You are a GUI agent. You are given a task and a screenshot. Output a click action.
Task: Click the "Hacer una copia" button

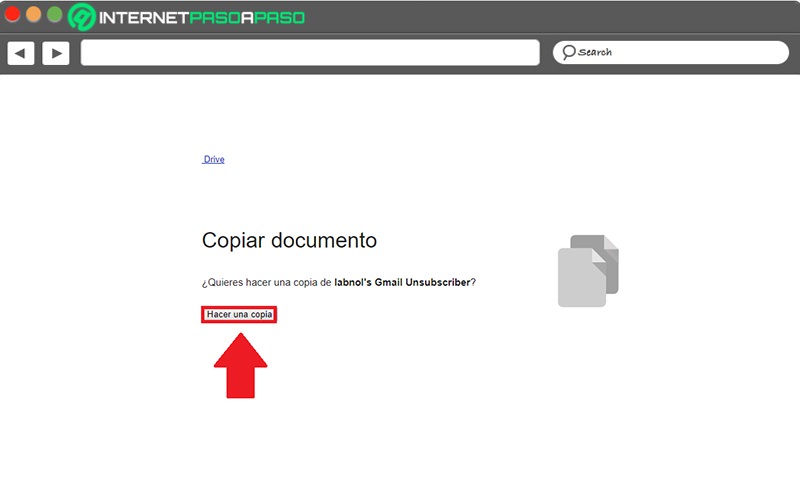click(x=239, y=314)
